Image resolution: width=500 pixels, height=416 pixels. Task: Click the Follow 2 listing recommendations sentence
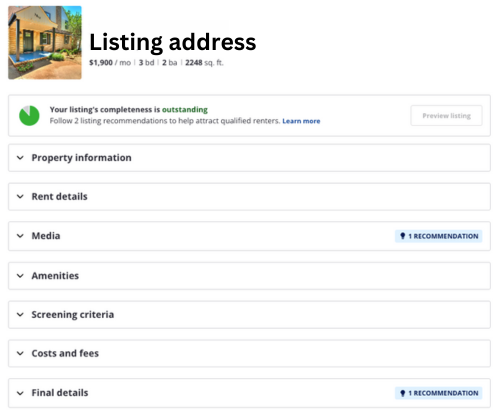pos(165,121)
